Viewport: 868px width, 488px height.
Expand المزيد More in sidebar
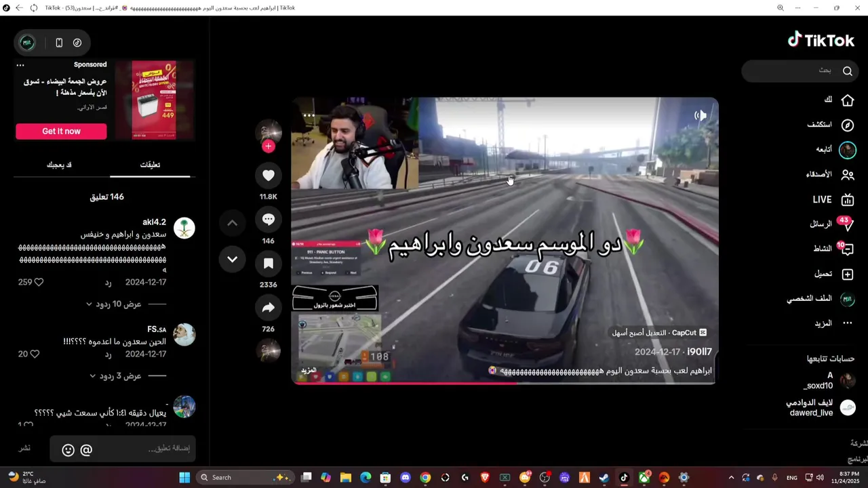click(833, 323)
